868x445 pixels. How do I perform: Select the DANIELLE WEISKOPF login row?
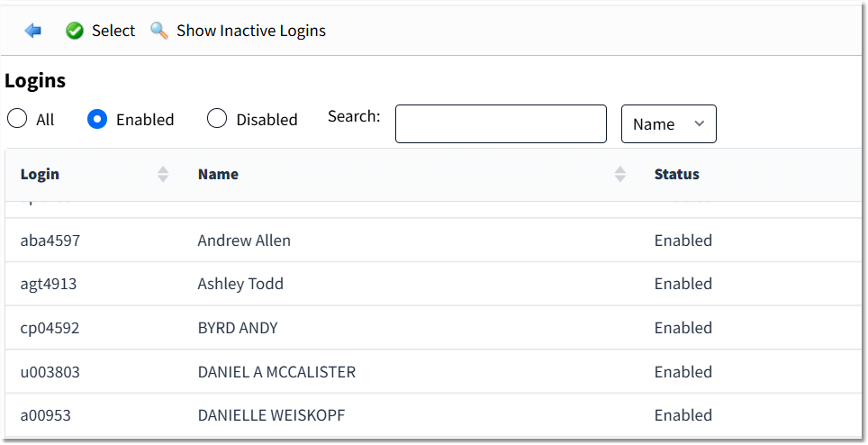coord(433,415)
